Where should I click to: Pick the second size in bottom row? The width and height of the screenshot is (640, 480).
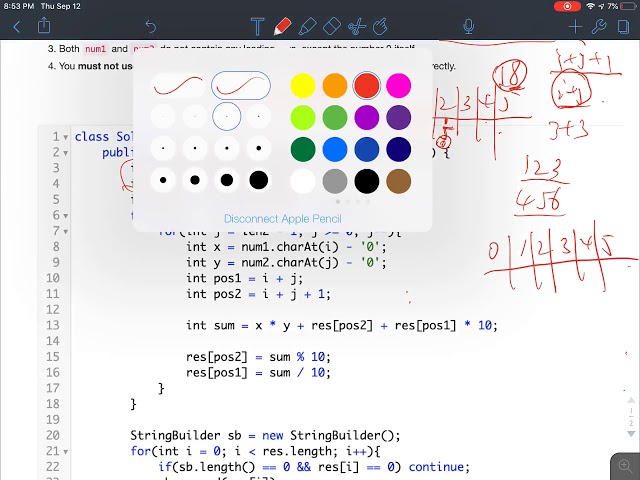[195, 180]
